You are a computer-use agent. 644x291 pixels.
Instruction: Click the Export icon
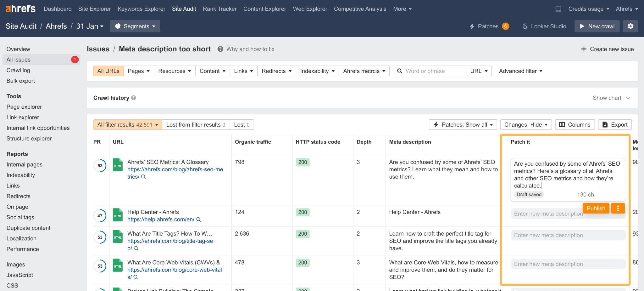pos(605,124)
